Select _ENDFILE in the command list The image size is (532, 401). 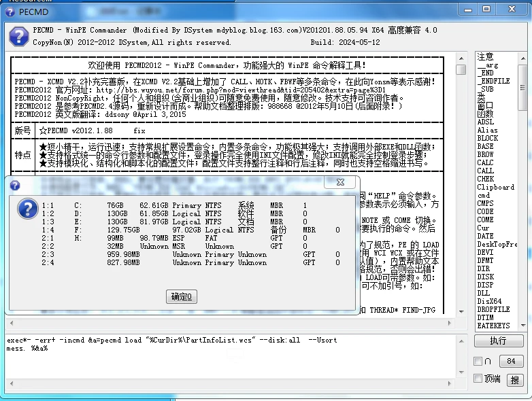(494, 81)
